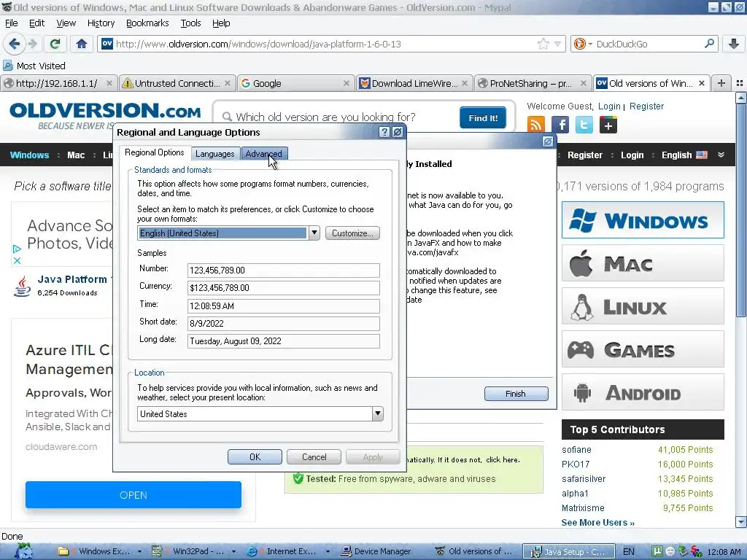This screenshot has height=560, width=747.
Task: Click the OldVersion search input field
Action: click(x=336, y=117)
